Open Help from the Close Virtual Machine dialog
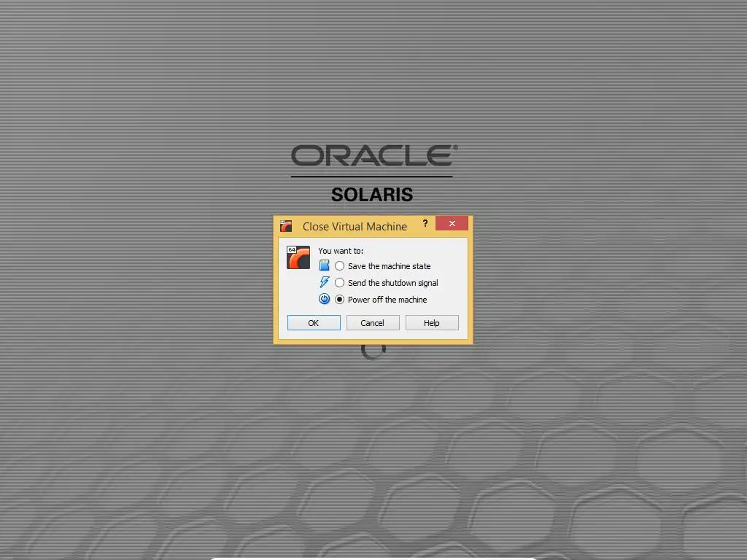Viewport: 747px width, 560px height. coord(432,322)
